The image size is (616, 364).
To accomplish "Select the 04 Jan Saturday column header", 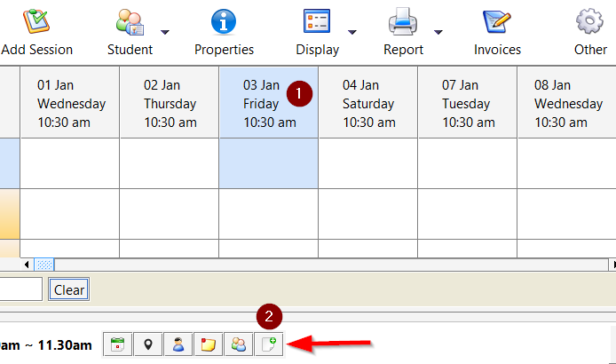I will click(367, 103).
